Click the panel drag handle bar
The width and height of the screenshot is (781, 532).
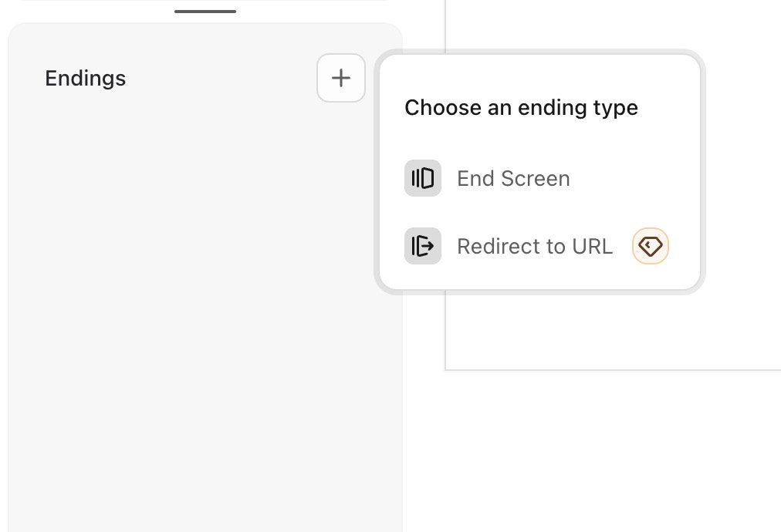click(205, 12)
